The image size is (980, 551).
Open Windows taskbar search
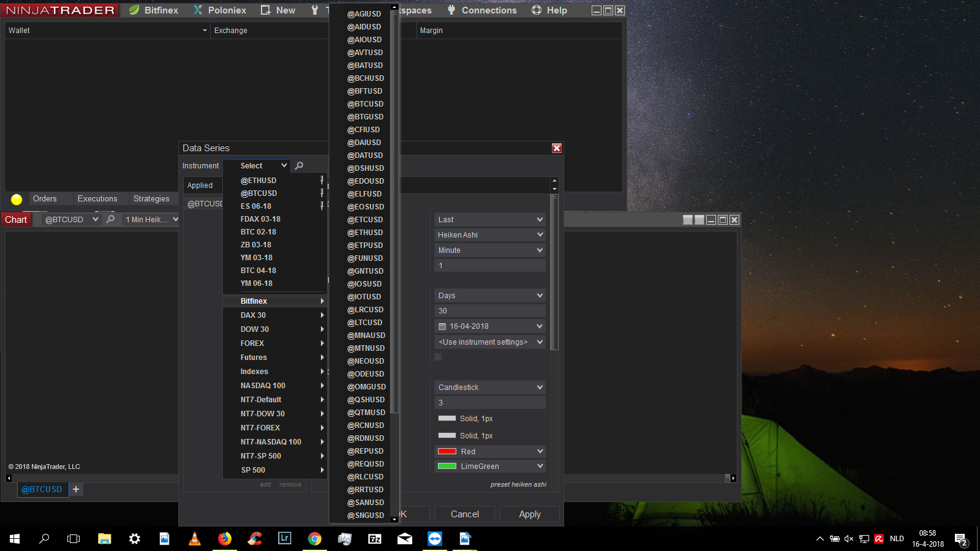44,539
